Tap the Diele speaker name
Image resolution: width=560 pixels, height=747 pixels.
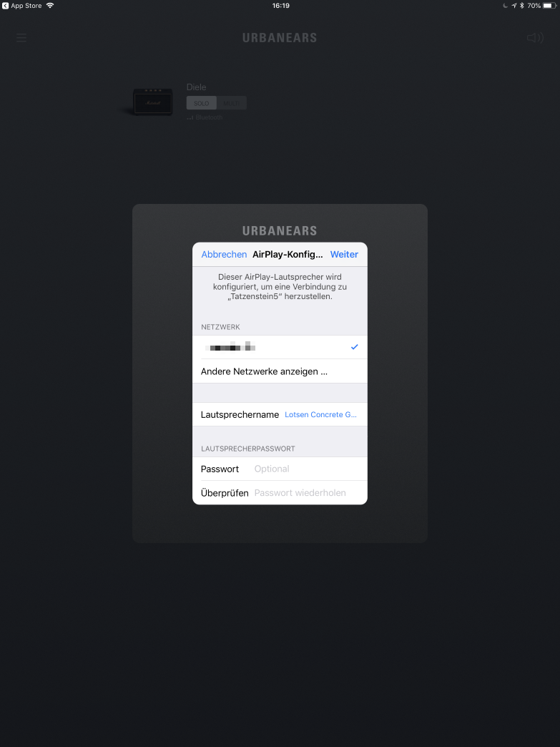(196, 87)
